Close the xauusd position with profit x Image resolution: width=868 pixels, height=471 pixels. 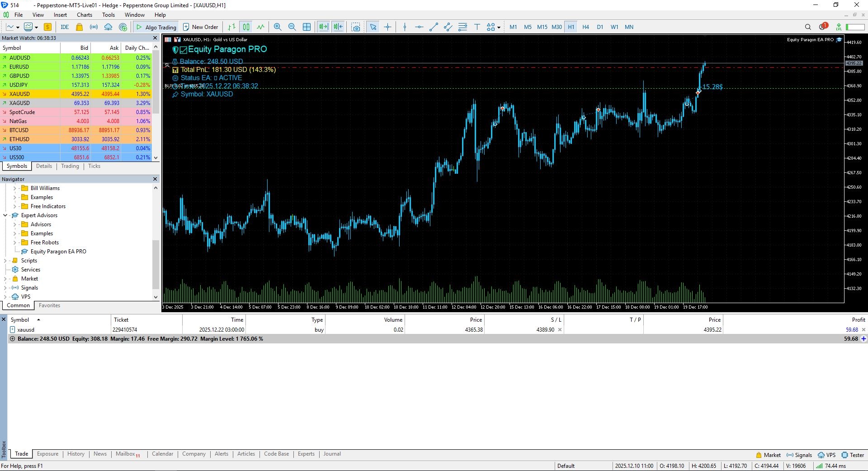(x=863, y=330)
